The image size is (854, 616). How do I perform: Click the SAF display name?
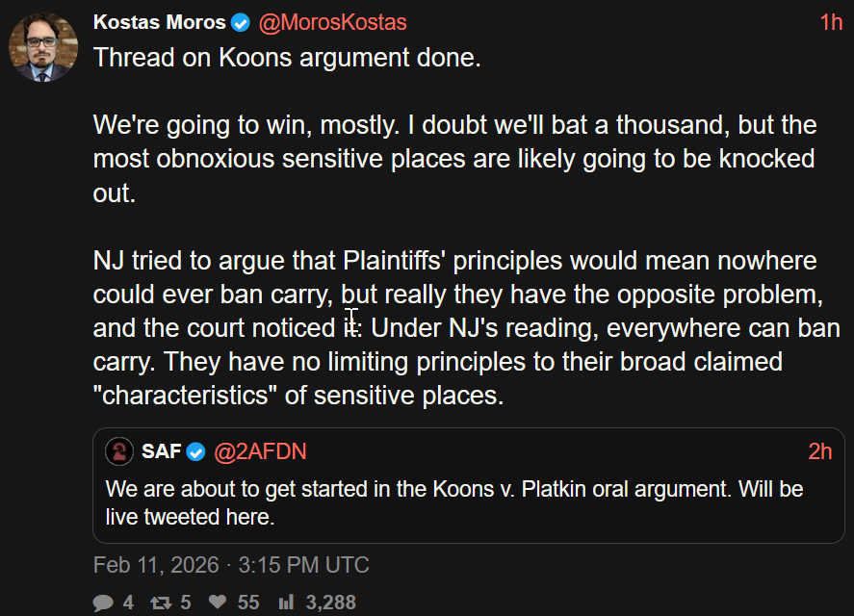pyautogui.click(x=162, y=451)
